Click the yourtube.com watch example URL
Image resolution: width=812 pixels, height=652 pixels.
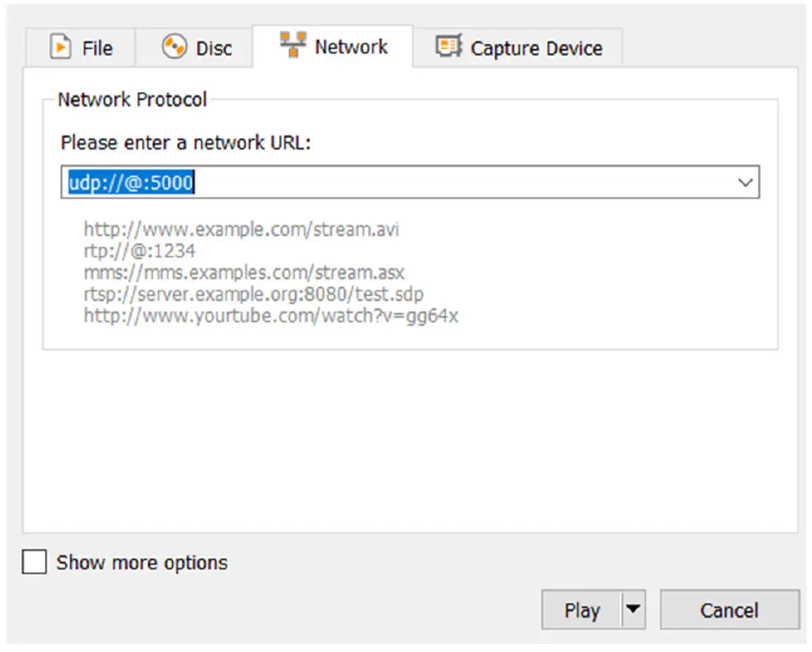pyautogui.click(x=271, y=316)
